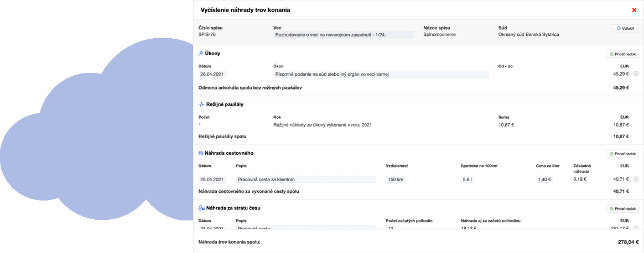Click the Úkony section gavel icon
Image resolution: width=644 pixels, height=253 pixels.
(201, 54)
